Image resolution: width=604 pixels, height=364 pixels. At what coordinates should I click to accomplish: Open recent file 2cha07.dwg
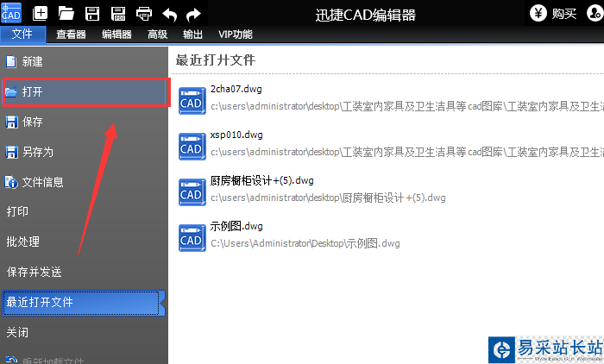(x=236, y=90)
